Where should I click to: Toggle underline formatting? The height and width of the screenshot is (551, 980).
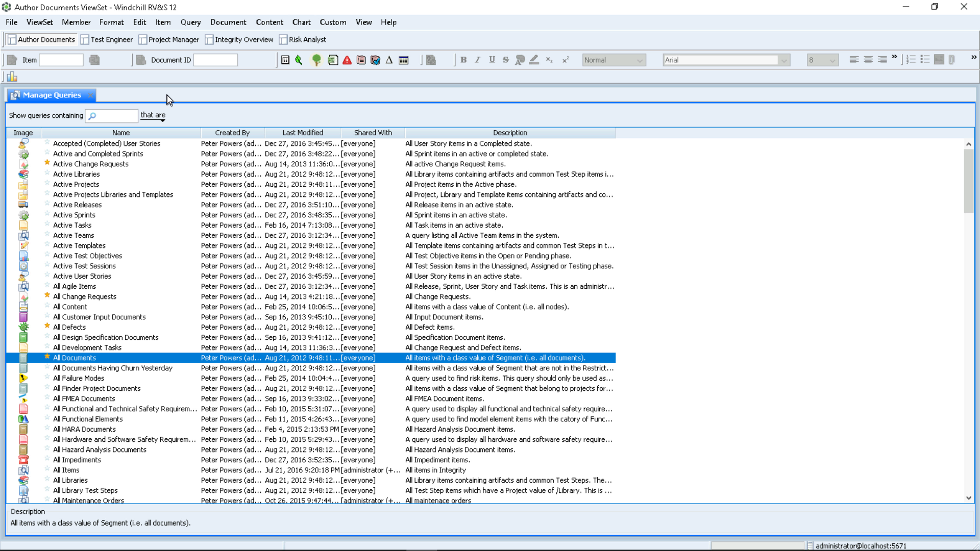point(492,60)
